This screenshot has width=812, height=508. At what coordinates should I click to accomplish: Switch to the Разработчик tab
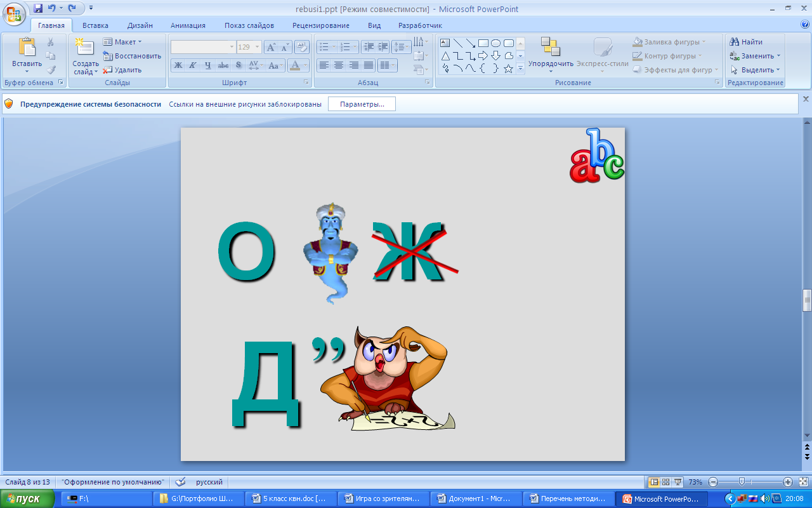(420, 25)
